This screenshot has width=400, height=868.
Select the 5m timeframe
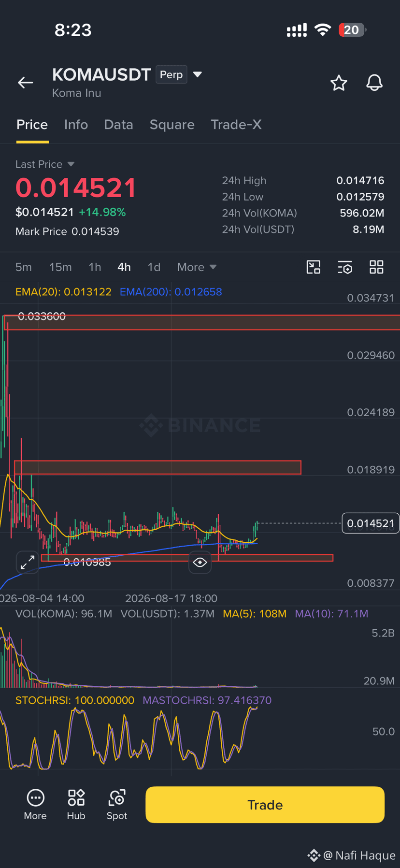point(24,267)
